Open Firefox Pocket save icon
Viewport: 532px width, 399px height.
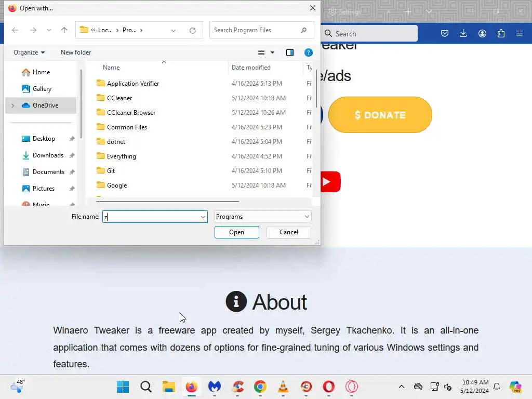(x=445, y=33)
